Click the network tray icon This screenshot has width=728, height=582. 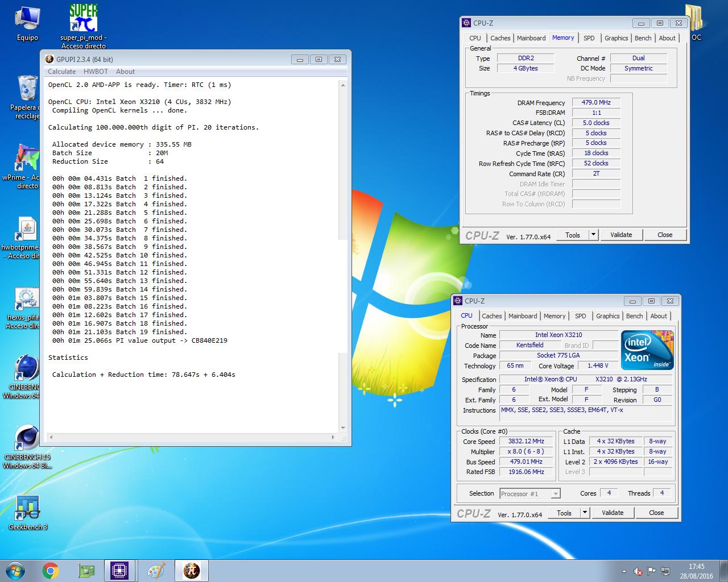(665, 571)
